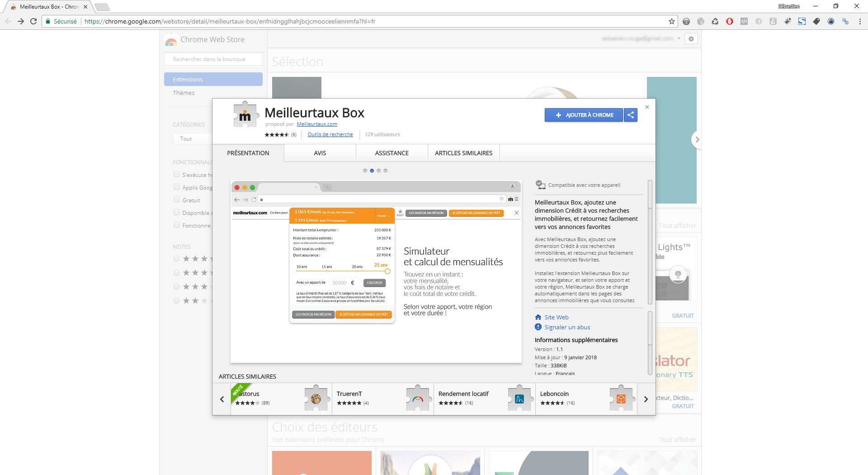Select Extensions in the sidebar
The height and width of the screenshot is (475, 868).
(213, 79)
